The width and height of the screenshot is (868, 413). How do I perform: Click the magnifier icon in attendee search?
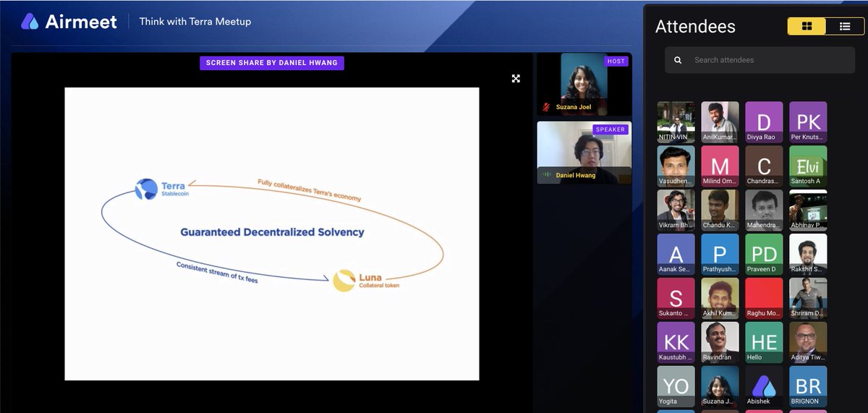[x=678, y=60]
